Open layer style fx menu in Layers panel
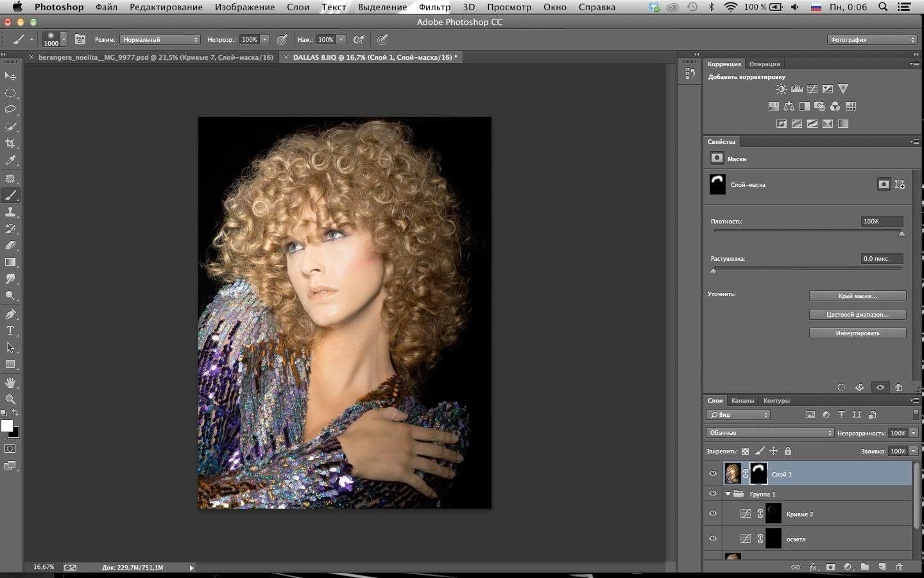 (x=813, y=567)
